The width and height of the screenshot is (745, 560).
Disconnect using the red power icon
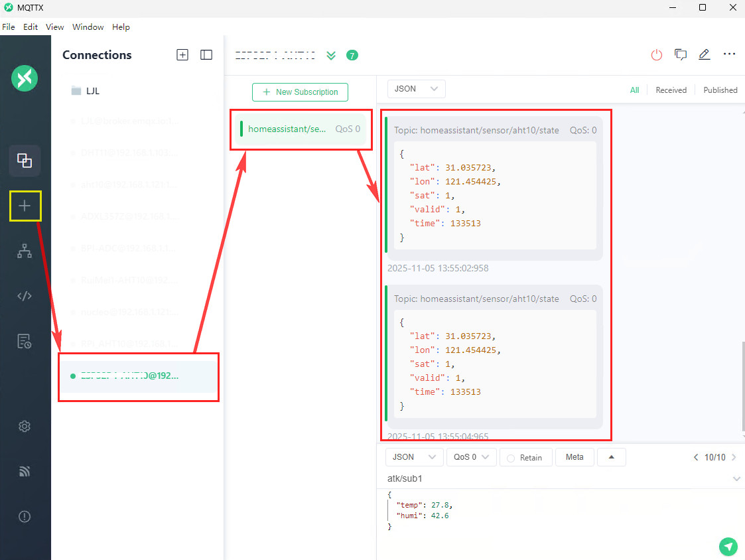tap(657, 54)
